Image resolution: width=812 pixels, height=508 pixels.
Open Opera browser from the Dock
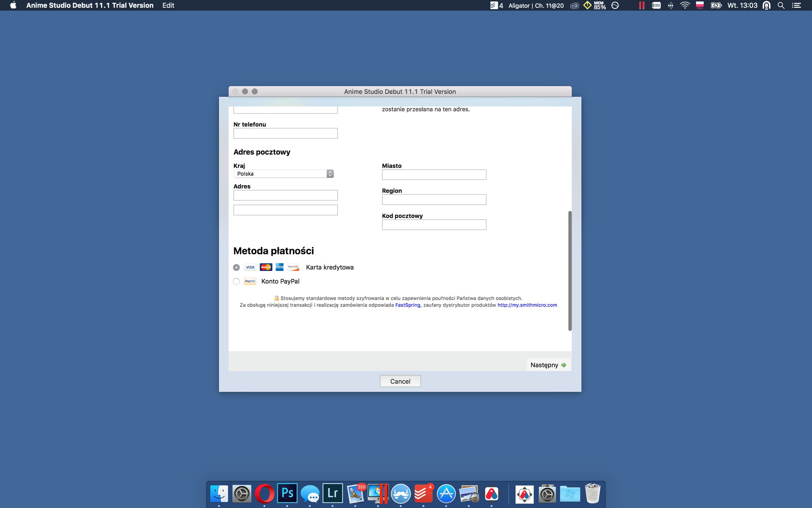pos(265,494)
